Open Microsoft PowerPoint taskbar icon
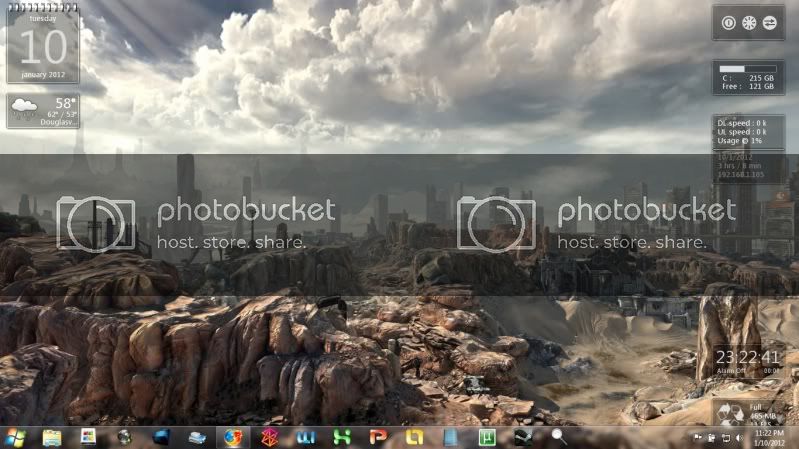 coord(378,437)
